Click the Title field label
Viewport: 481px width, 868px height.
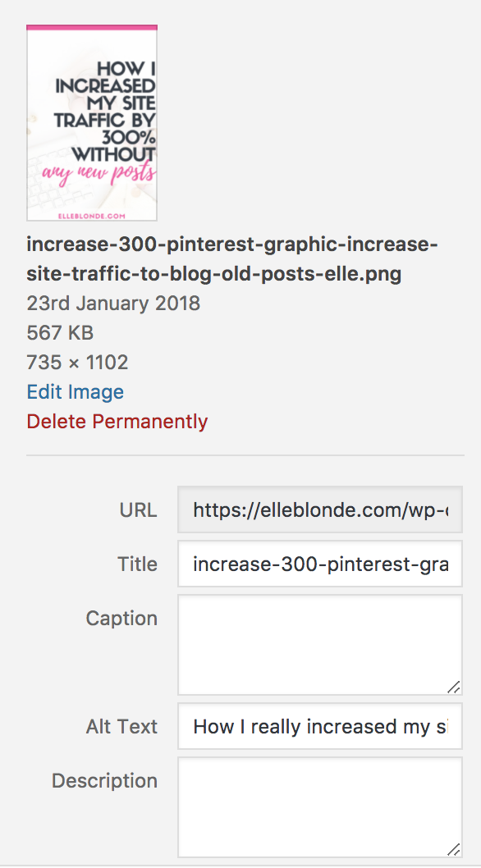point(137,564)
